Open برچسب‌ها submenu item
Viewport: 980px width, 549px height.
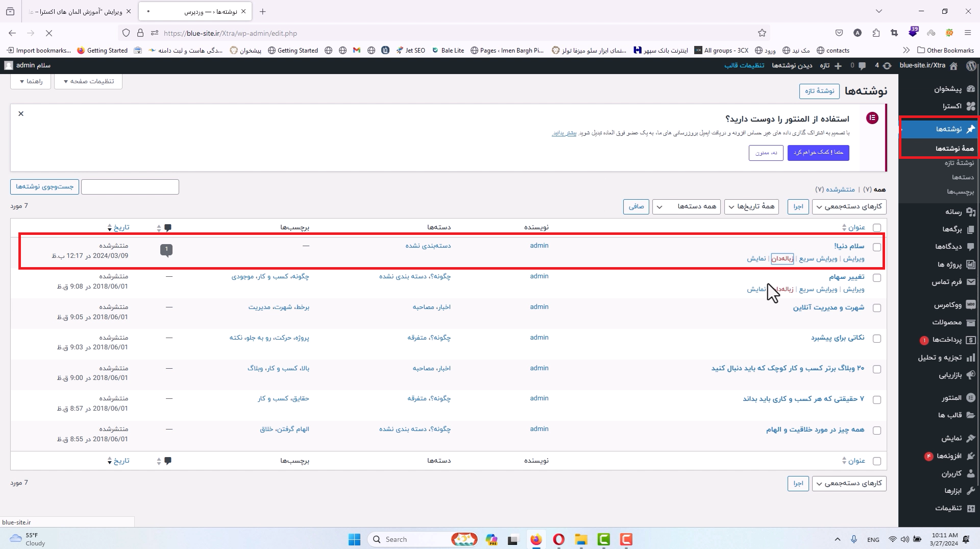pos(960,192)
